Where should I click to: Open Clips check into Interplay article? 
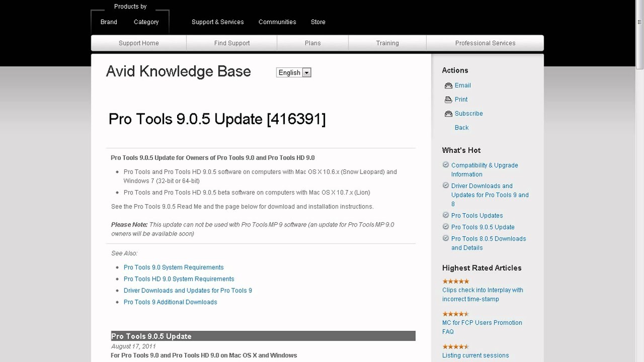tap(482, 295)
